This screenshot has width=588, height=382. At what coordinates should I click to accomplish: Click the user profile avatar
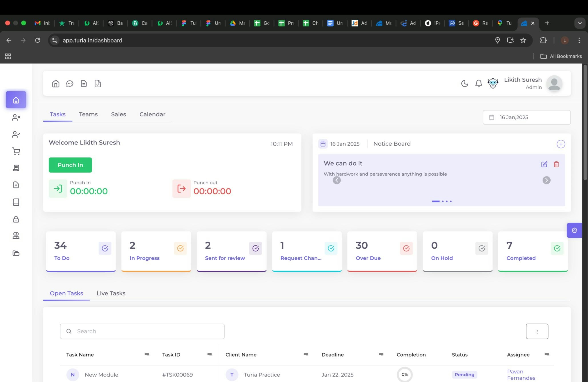[x=554, y=83]
